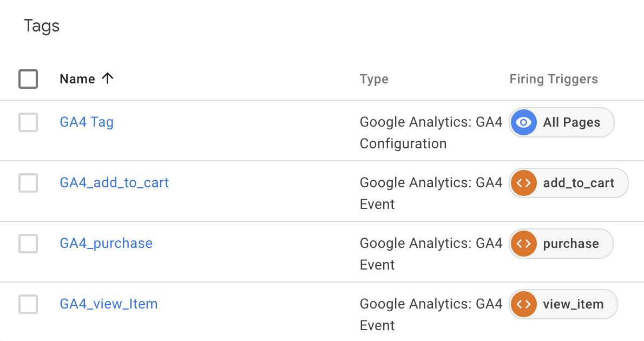This screenshot has height=341, width=644.
Task: Sort tags by the Name column header
Action: [77, 79]
